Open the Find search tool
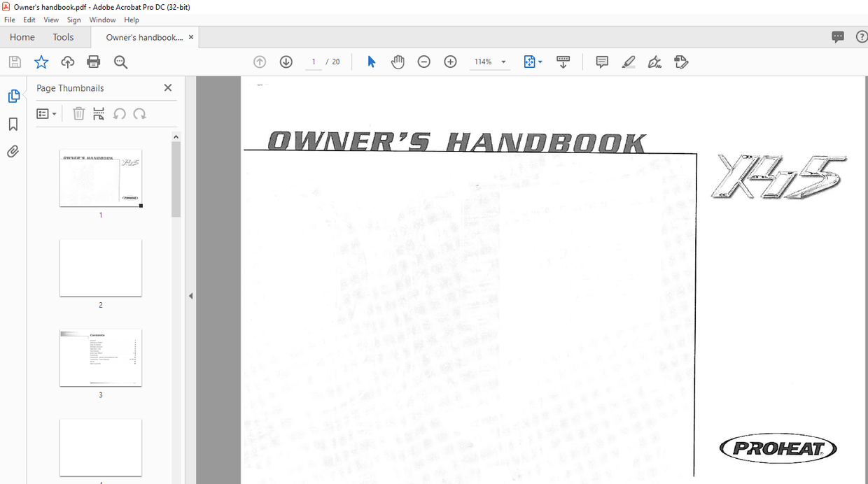 (120, 62)
